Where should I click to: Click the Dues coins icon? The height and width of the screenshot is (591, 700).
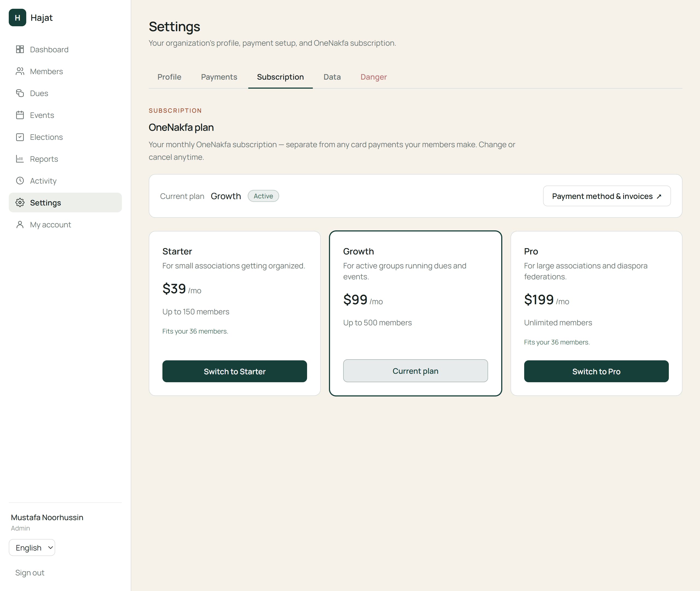click(x=20, y=93)
